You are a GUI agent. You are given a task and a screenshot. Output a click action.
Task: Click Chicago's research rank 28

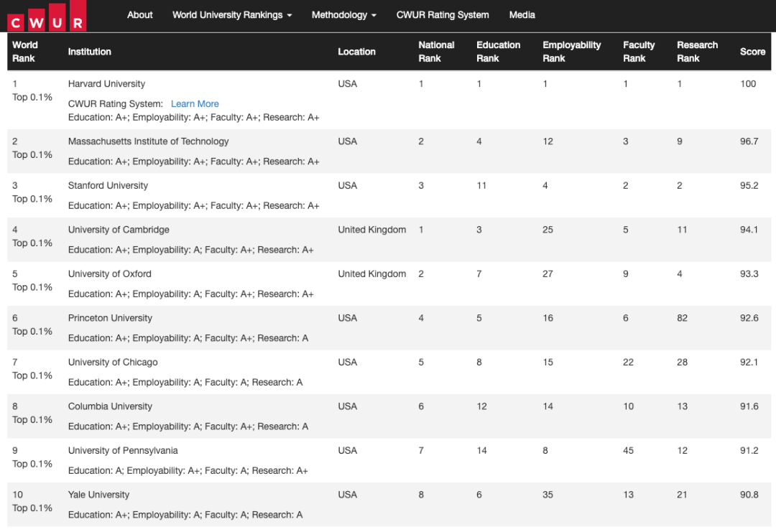(682, 362)
